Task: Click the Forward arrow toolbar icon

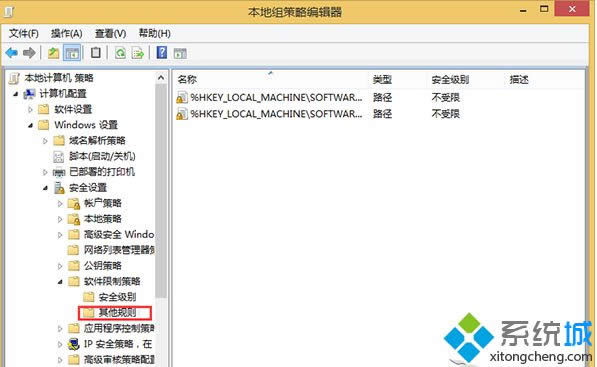Action: click(x=29, y=53)
